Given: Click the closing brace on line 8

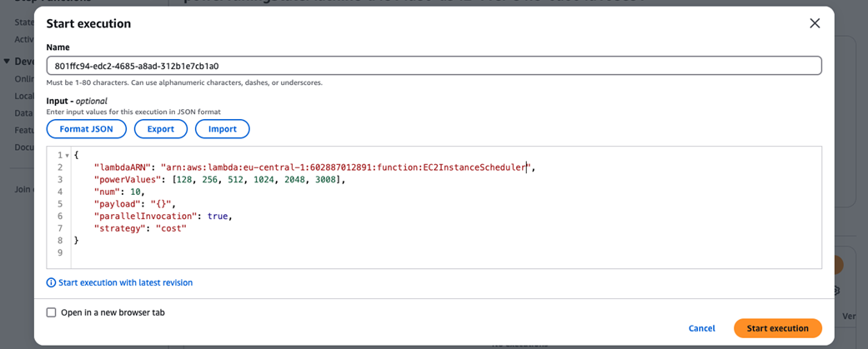Looking at the screenshot, I should coord(77,240).
